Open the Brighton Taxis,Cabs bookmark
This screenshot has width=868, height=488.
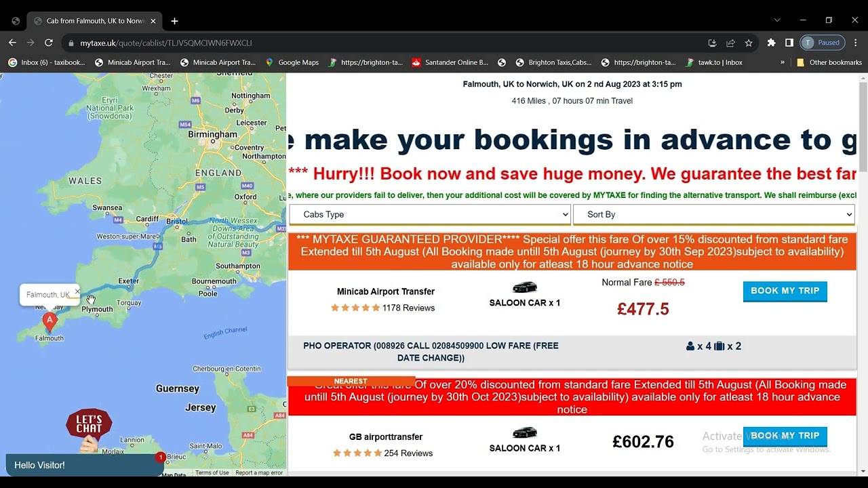pos(553,62)
